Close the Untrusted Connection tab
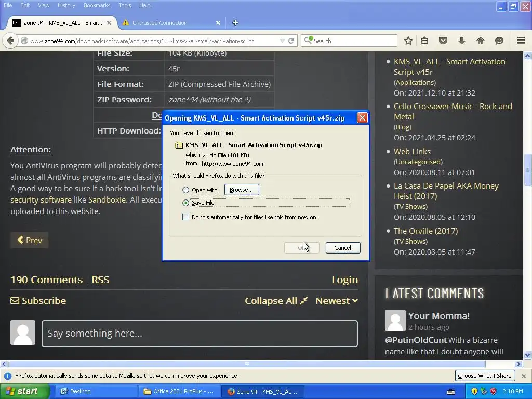Screen dimensions: 532x399 pyautogui.click(x=218, y=23)
